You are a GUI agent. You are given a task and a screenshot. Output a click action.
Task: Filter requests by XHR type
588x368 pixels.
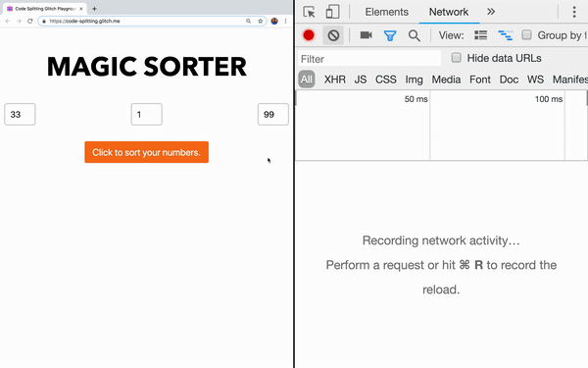(x=335, y=79)
